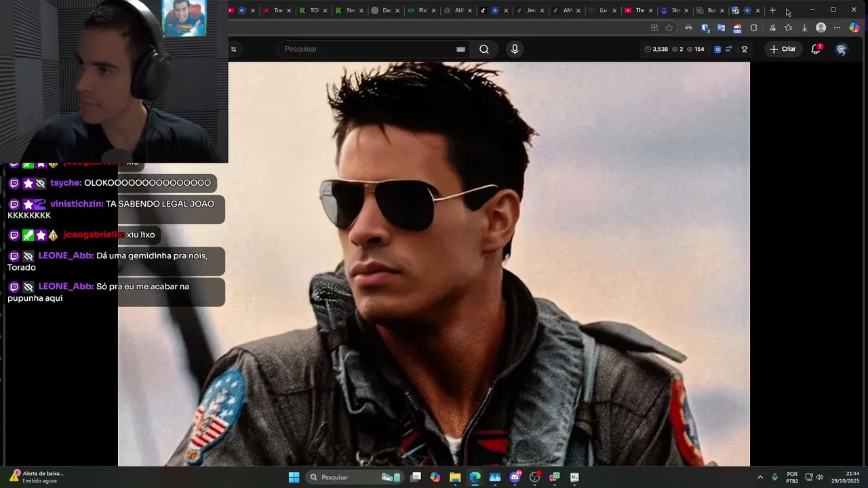868x488 pixels.
Task: Open the POR PTB2 language switcher
Action: [x=792, y=477]
